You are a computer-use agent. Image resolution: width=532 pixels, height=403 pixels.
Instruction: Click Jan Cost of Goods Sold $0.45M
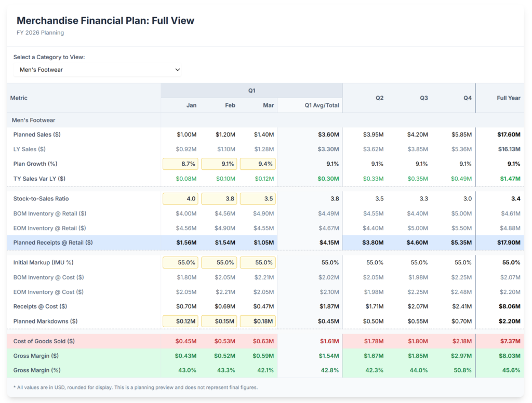point(186,341)
